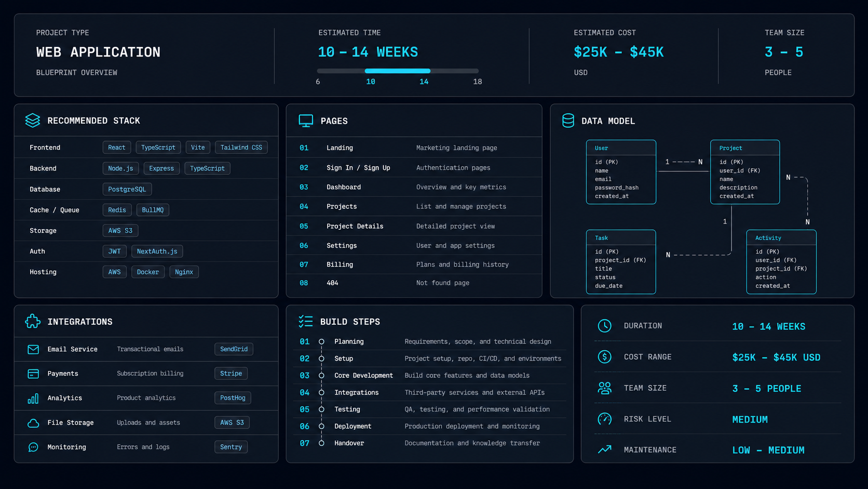868x489 pixels.
Task: Click the Tailwind CSS tag
Action: 241,148
